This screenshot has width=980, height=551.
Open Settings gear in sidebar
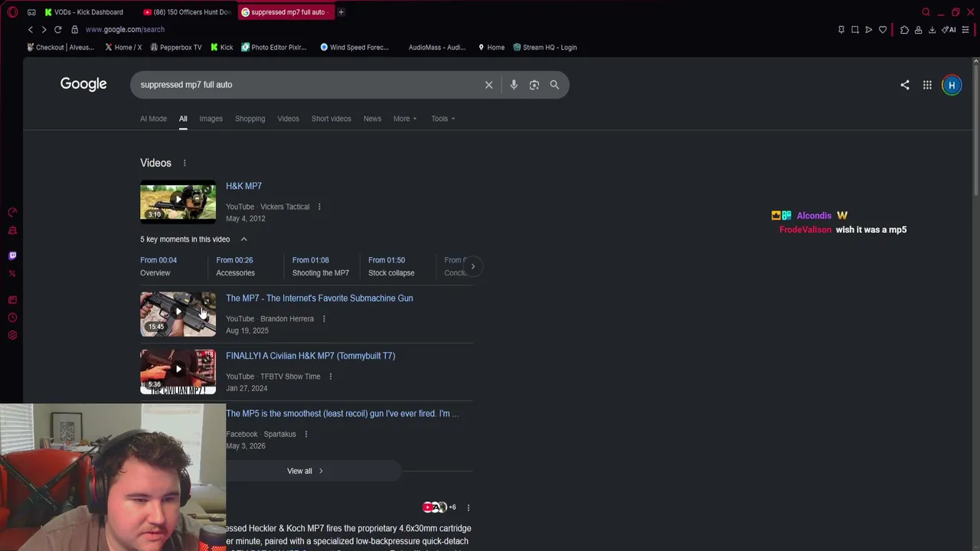pyautogui.click(x=12, y=335)
